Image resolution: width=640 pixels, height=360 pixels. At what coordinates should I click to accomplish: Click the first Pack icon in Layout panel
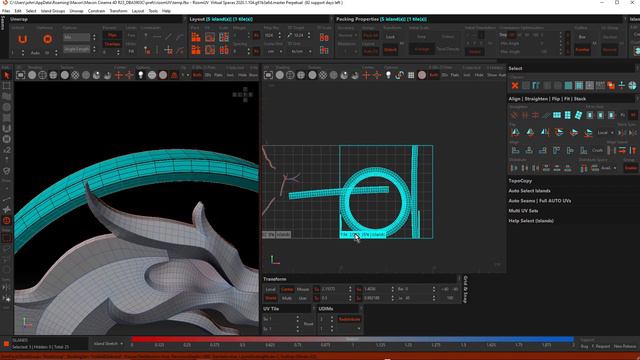[x=196, y=37]
